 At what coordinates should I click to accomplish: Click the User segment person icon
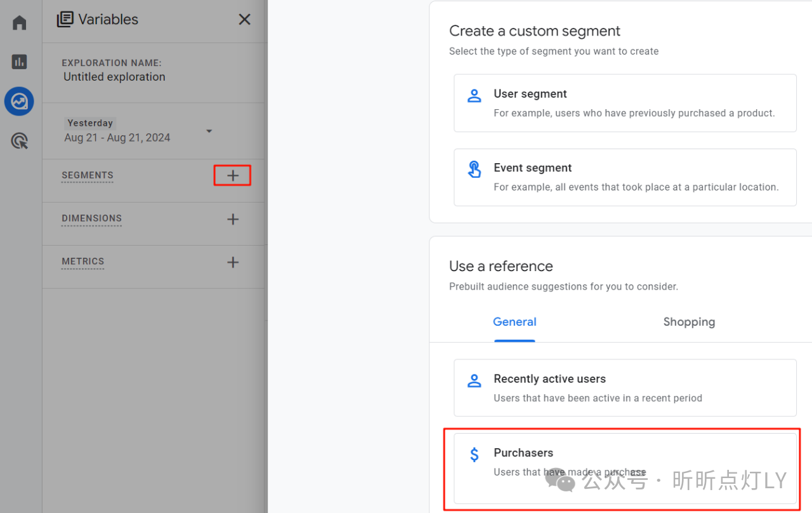click(474, 96)
